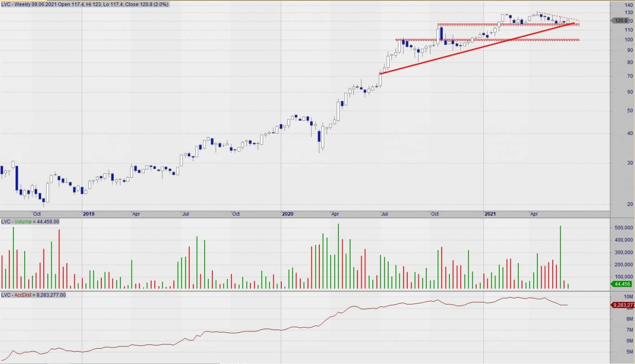Click the red AccDist value tag on axis
This screenshot has height=364, width=635.
[x=622, y=305]
